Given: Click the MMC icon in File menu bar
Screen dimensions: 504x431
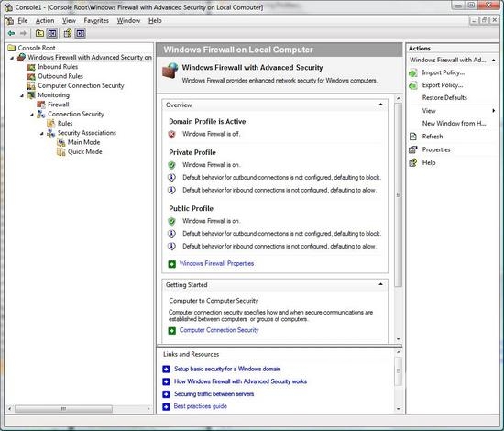Looking at the screenshot, I should click(x=10, y=21).
